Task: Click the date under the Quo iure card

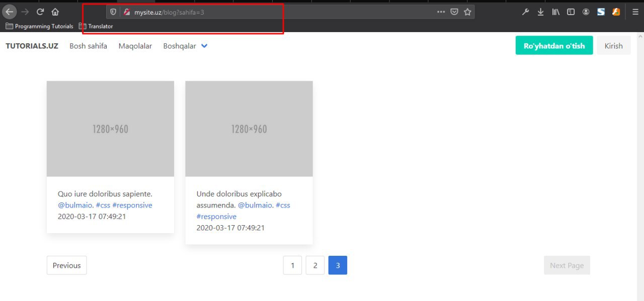Action: [92, 217]
